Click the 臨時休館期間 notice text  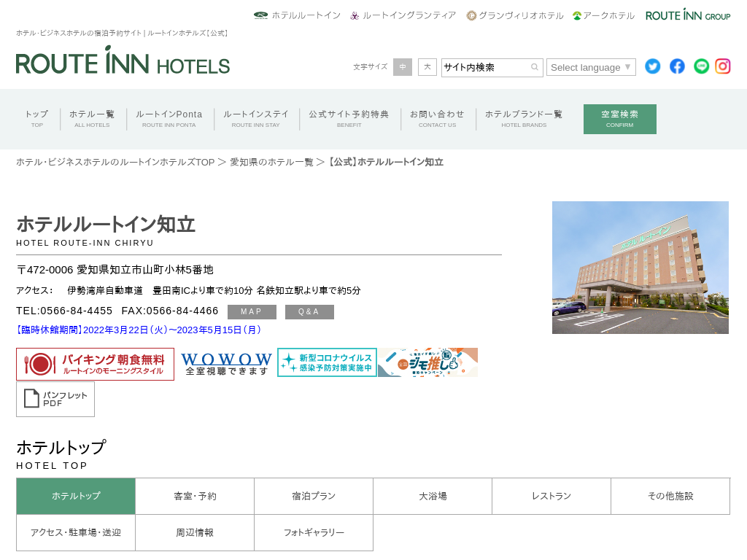coord(139,330)
